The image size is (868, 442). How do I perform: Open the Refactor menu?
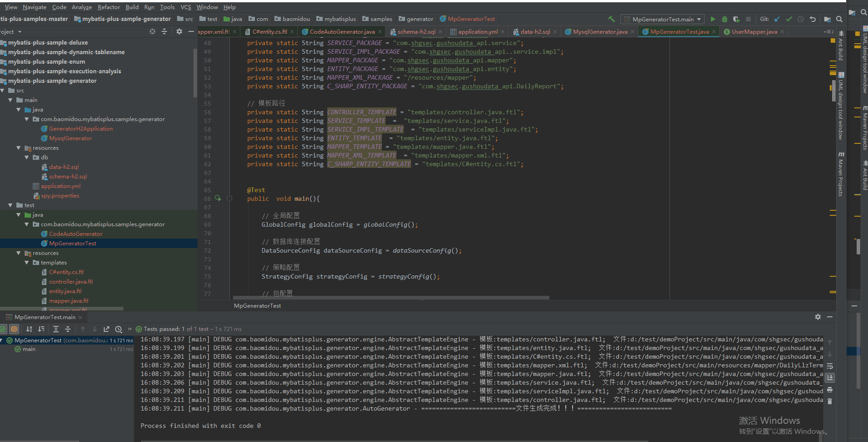[109, 7]
